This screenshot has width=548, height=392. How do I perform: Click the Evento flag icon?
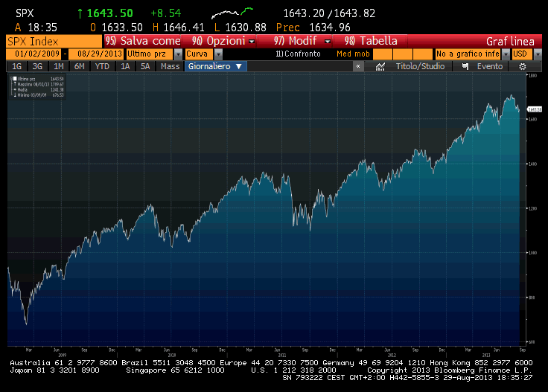pos(465,66)
